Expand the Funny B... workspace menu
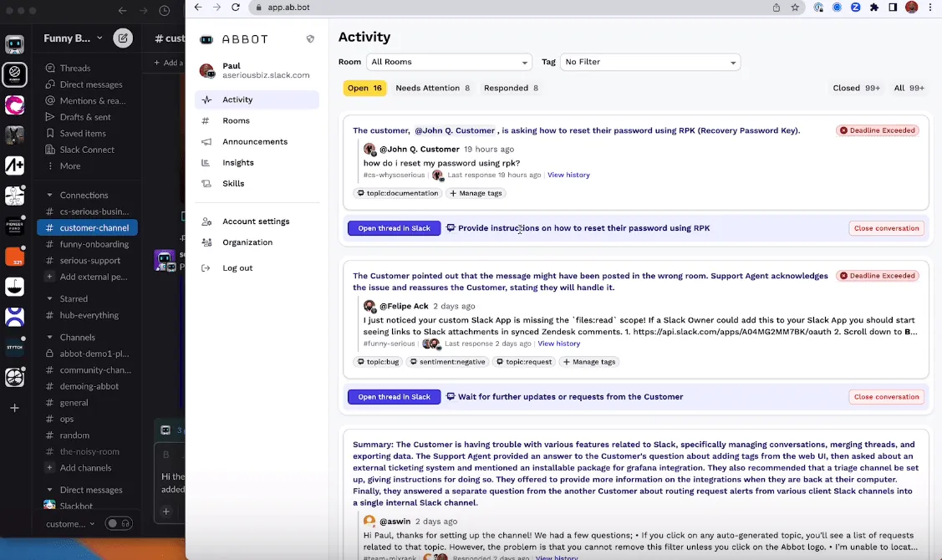Image resolution: width=942 pixels, height=560 pixels. click(73, 38)
